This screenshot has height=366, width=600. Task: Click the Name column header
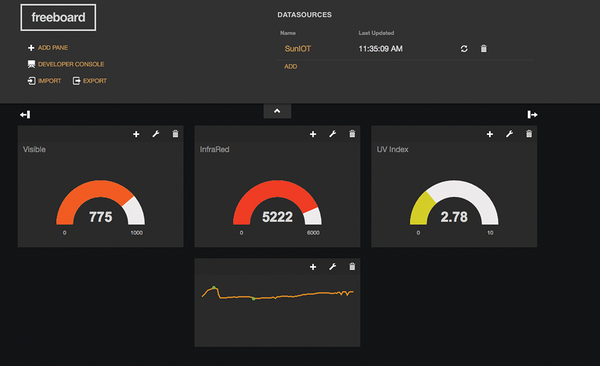(x=288, y=33)
